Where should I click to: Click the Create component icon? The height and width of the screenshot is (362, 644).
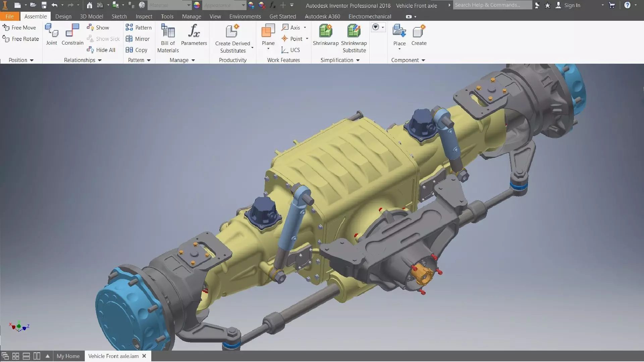419,32
